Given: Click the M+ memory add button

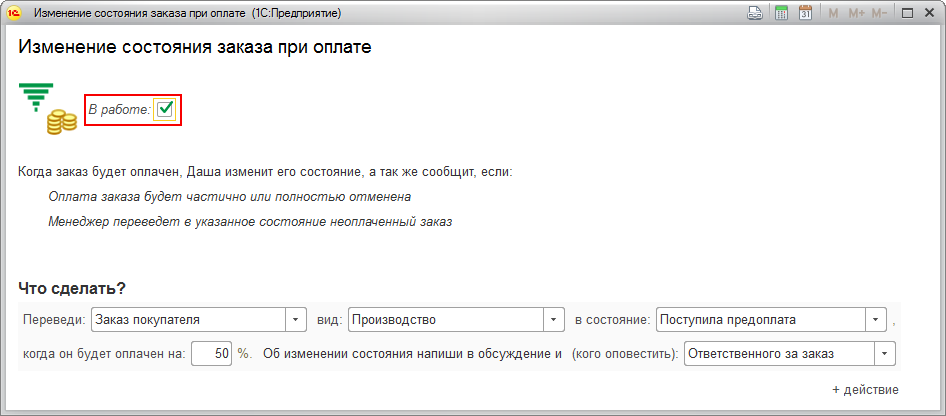Looking at the screenshot, I should [x=857, y=13].
